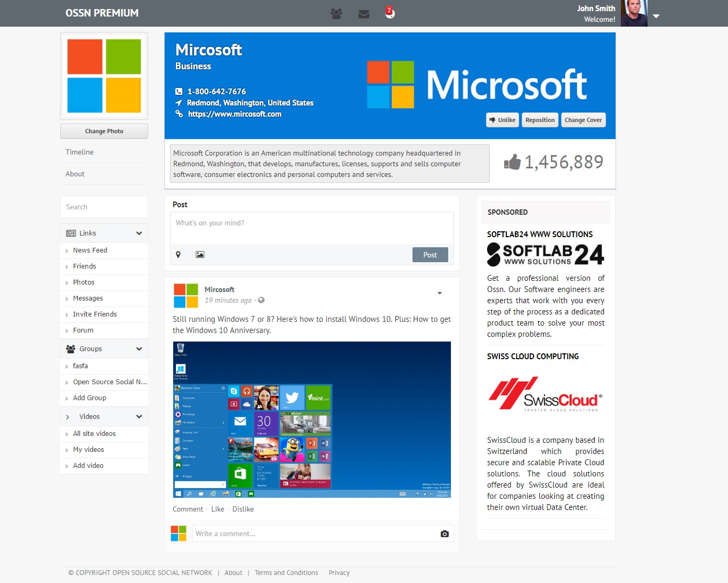The image size is (728, 583).
Task: Click the location pin icon in the post box
Action: 178,255
